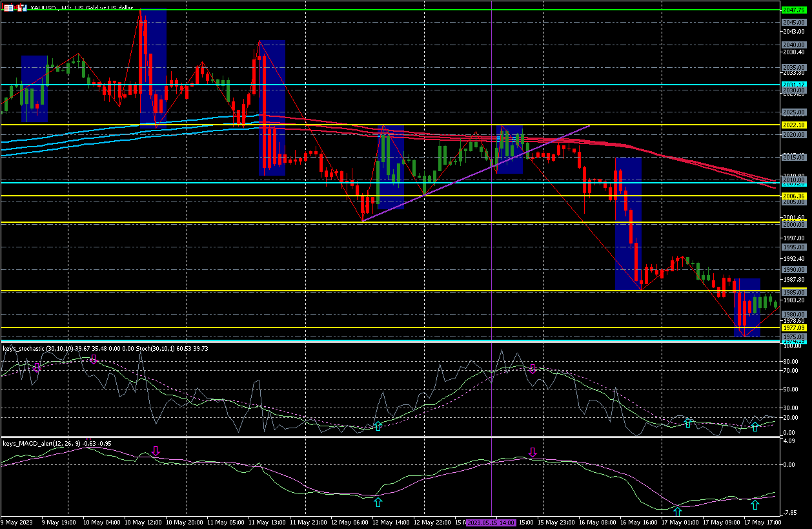
Task: Click the 2040.00 price level label
Action: [793, 45]
